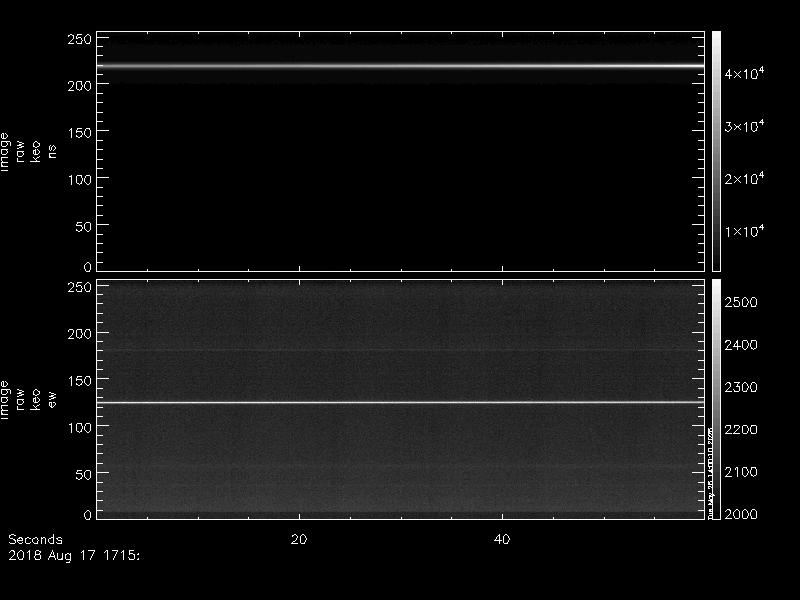Click the 'image raw keo ew' axis title
Image resolution: width=800 pixels, height=600 pixels.
(x=28, y=399)
